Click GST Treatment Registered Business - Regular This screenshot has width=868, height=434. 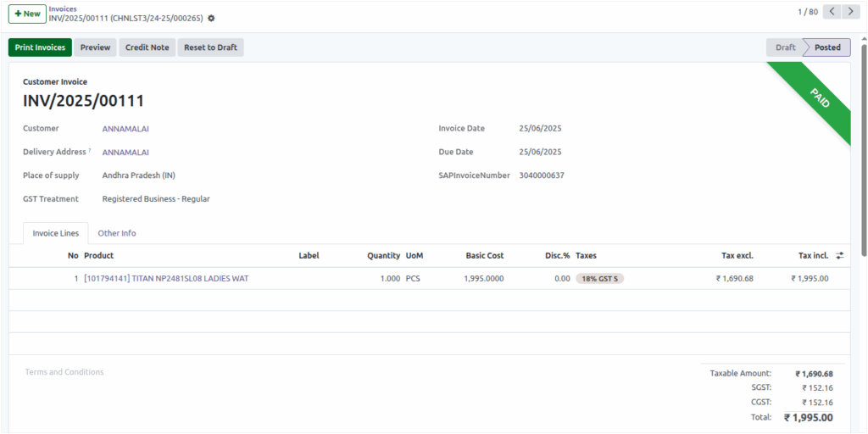pyautogui.click(x=156, y=198)
